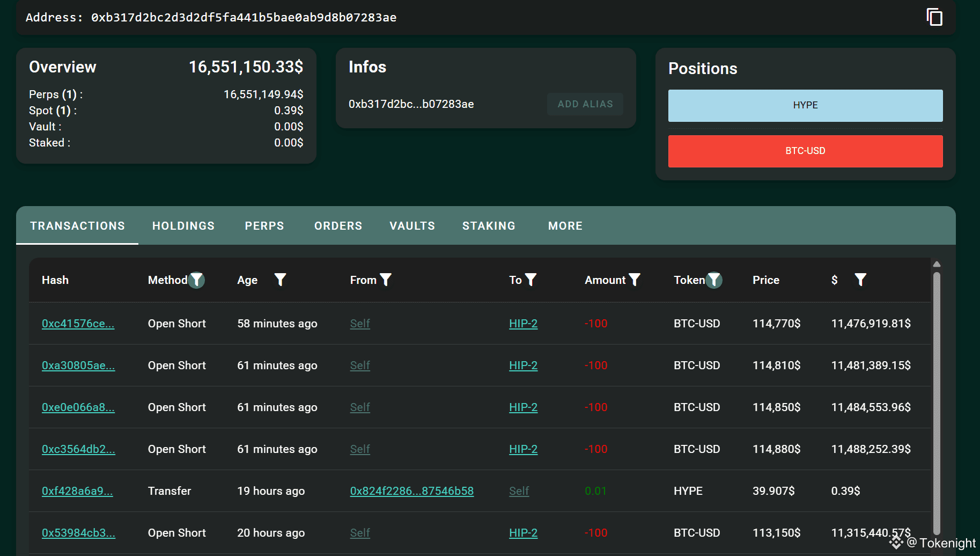This screenshot has height=556, width=980.
Task: Open the $ value column filter
Action: tap(860, 280)
